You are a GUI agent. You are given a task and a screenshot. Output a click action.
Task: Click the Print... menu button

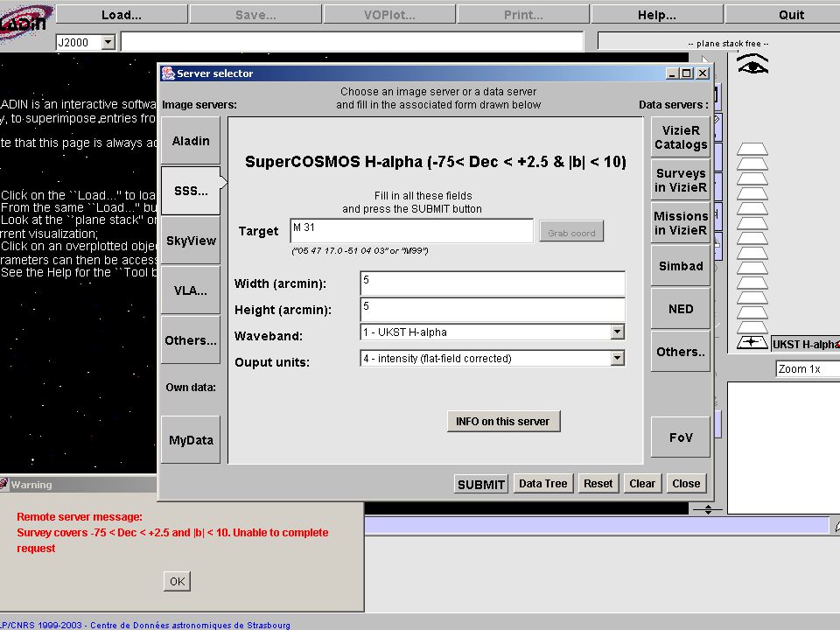pos(523,15)
